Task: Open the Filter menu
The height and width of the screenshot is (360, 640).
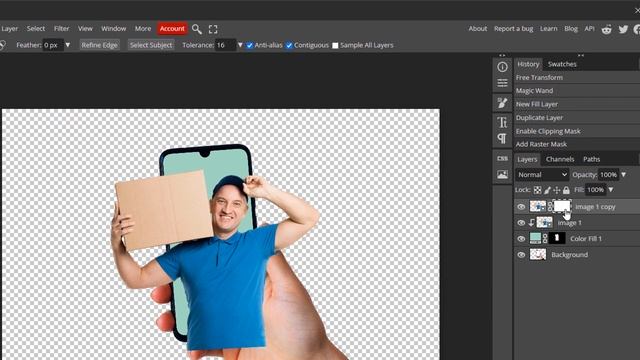Action: [62, 29]
